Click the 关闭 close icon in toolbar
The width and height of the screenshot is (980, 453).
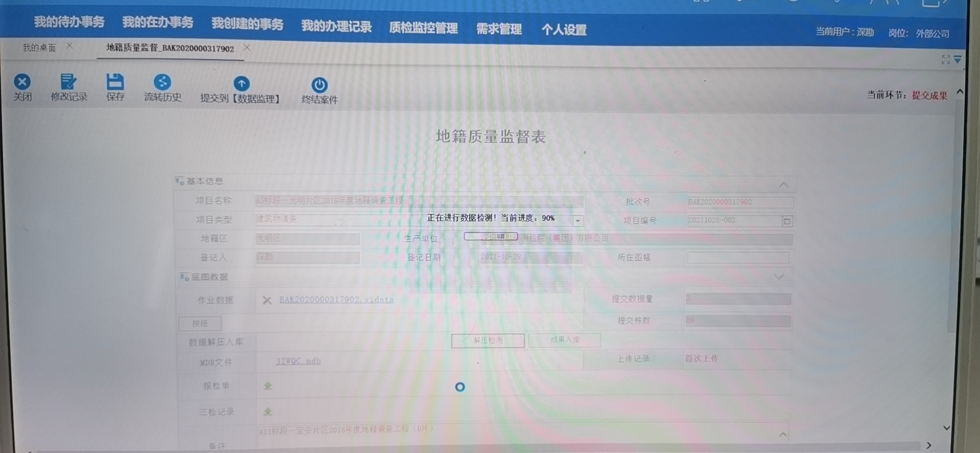point(22,82)
